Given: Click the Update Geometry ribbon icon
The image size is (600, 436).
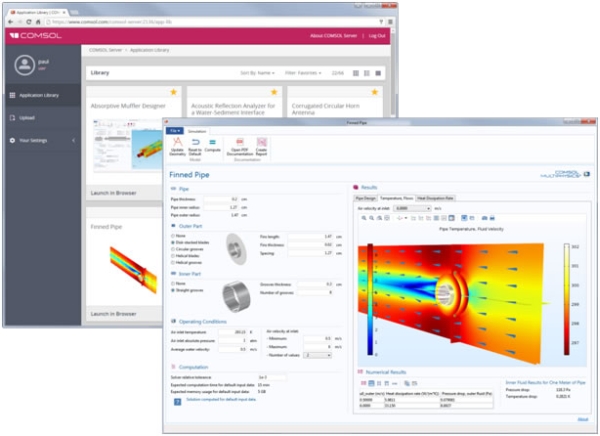Looking at the screenshot, I should pos(177,148).
